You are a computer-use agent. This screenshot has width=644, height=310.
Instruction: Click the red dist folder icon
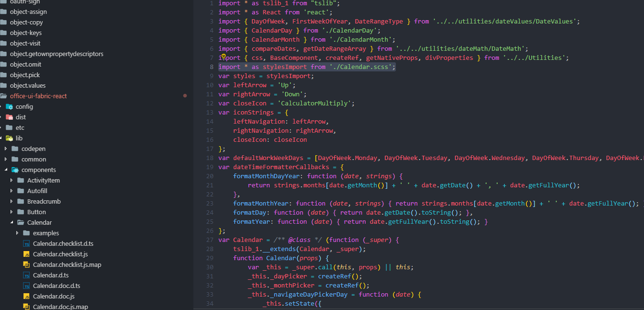click(x=9, y=117)
